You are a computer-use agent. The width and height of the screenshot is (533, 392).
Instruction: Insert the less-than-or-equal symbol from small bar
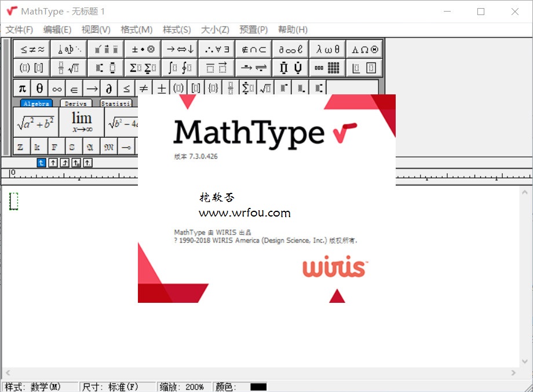tap(126, 89)
